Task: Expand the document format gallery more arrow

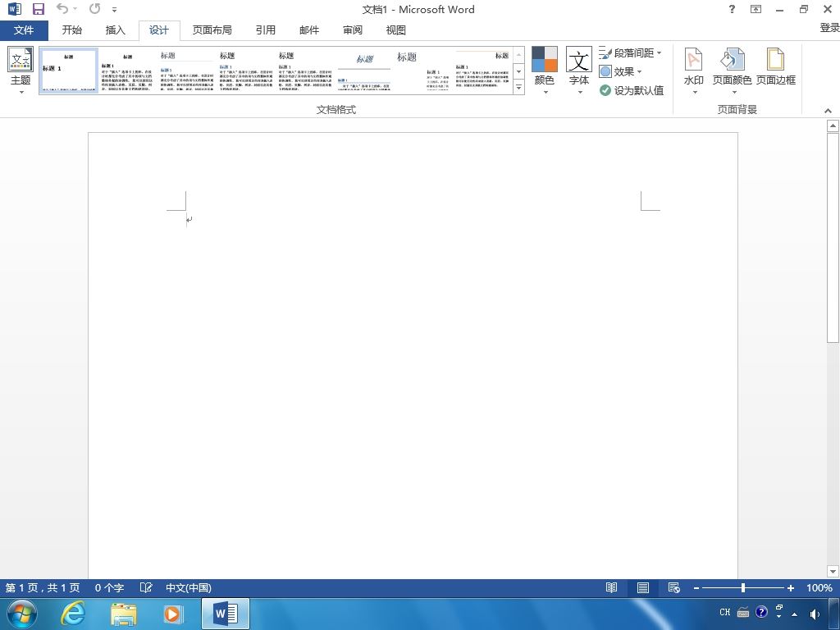Action: coord(518,87)
